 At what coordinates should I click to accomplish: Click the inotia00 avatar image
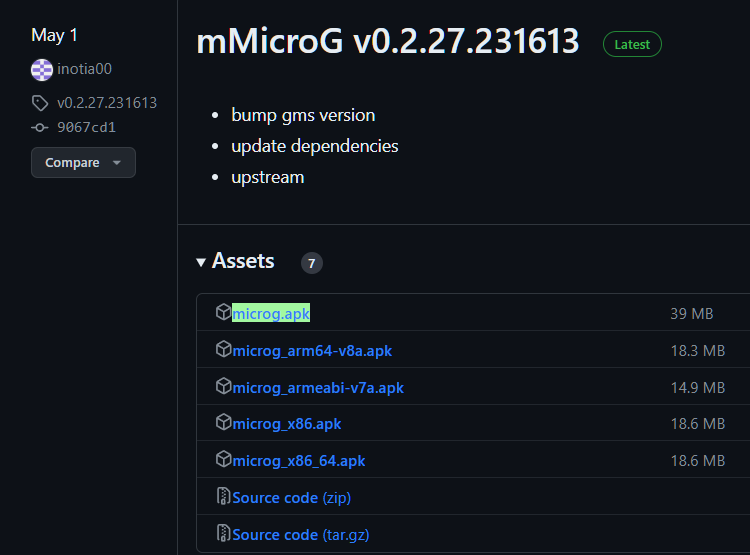42,70
